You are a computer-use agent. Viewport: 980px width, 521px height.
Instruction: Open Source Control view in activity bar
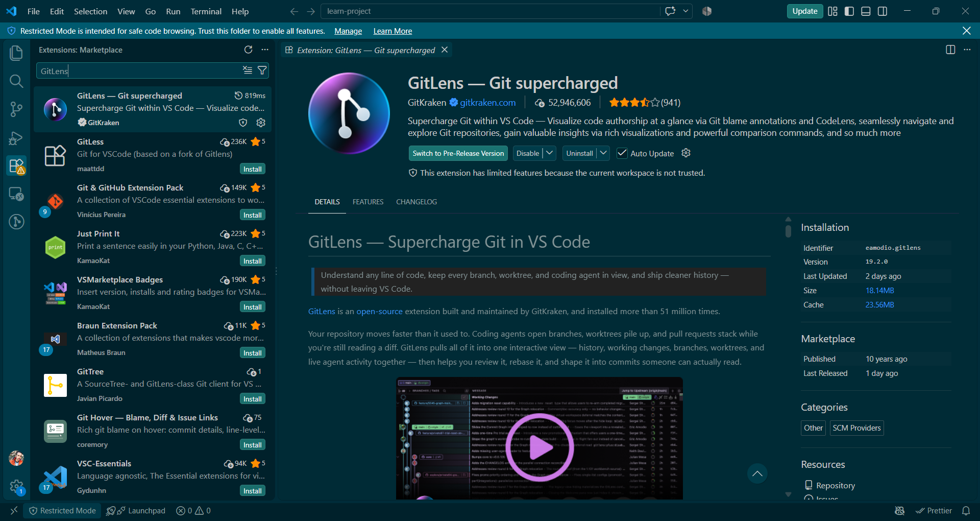pyautogui.click(x=16, y=109)
